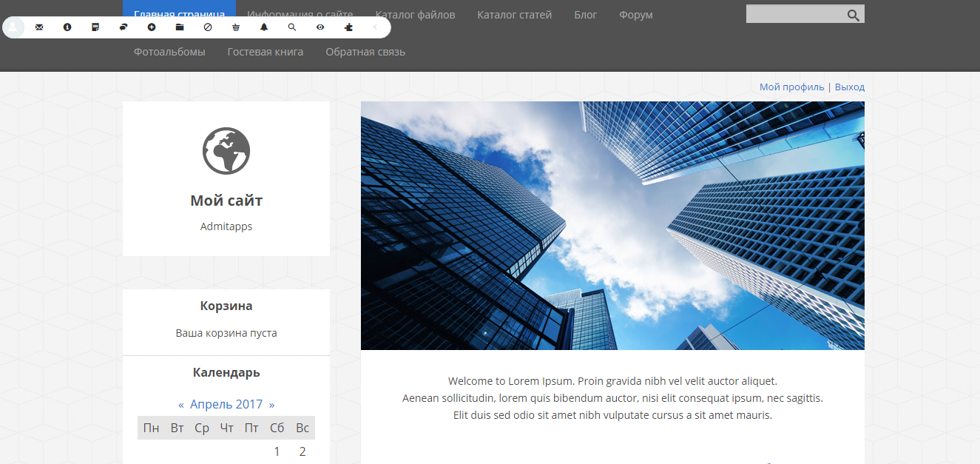Screen dimensions: 980x464
Task: Click Апрель 2017 calendar heading
Action: pyautogui.click(x=226, y=404)
